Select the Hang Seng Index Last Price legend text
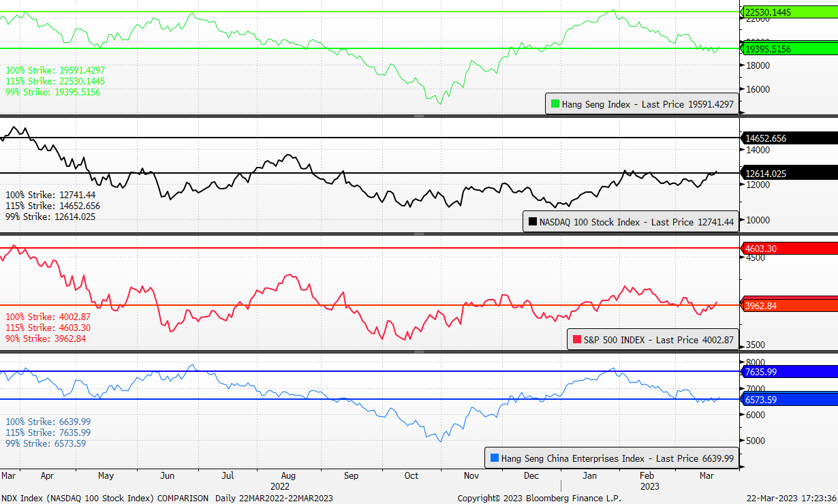The width and height of the screenshot is (838, 504). coord(648,104)
